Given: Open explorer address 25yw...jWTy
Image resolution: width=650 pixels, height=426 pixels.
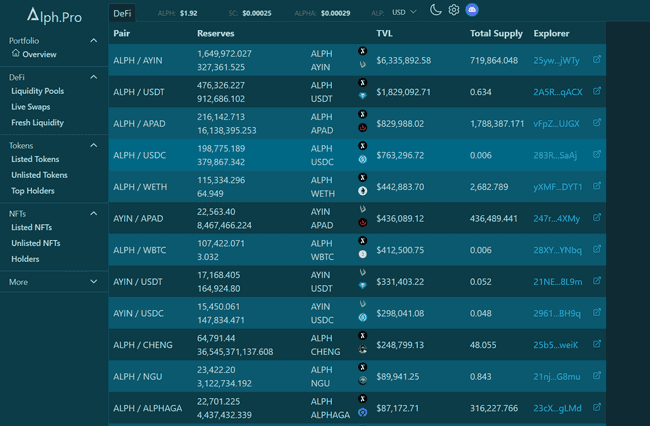Looking at the screenshot, I should [556, 60].
